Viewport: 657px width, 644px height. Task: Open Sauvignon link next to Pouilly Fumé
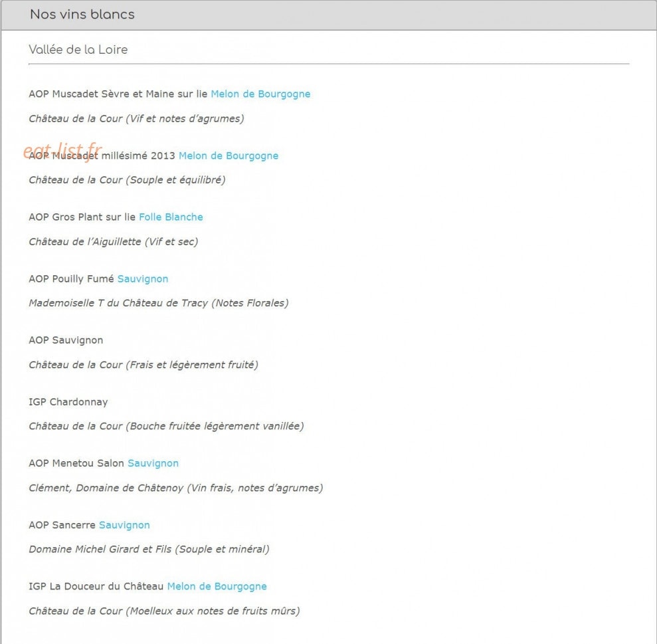pyautogui.click(x=142, y=279)
